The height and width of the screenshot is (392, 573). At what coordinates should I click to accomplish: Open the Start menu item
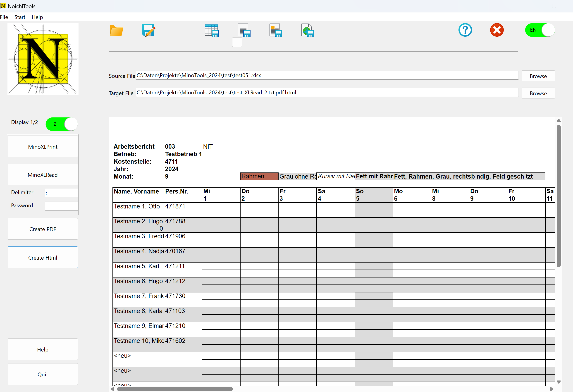pos(20,17)
